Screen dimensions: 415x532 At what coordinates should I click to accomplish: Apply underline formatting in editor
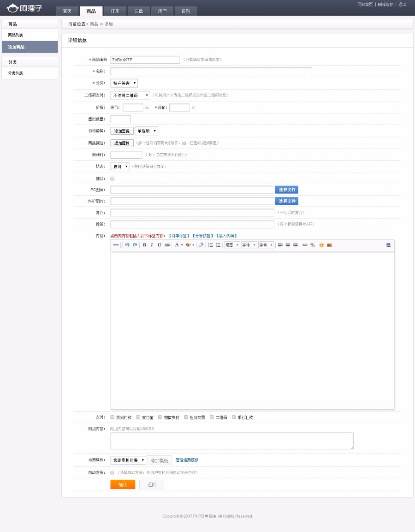tap(160, 245)
